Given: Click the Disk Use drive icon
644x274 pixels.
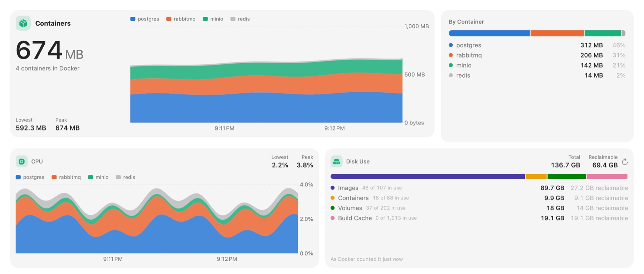Looking at the screenshot, I should 336,161.
